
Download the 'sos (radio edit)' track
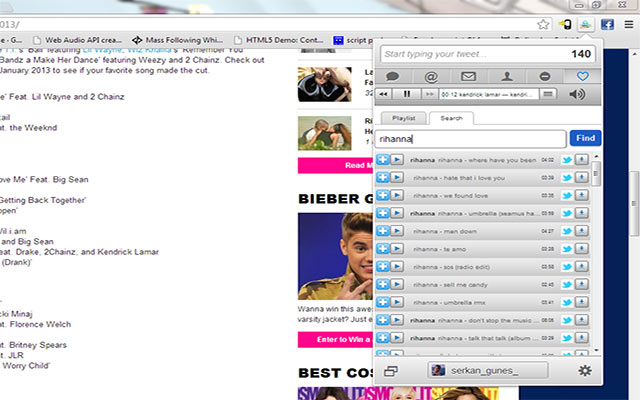pyautogui.click(x=581, y=267)
